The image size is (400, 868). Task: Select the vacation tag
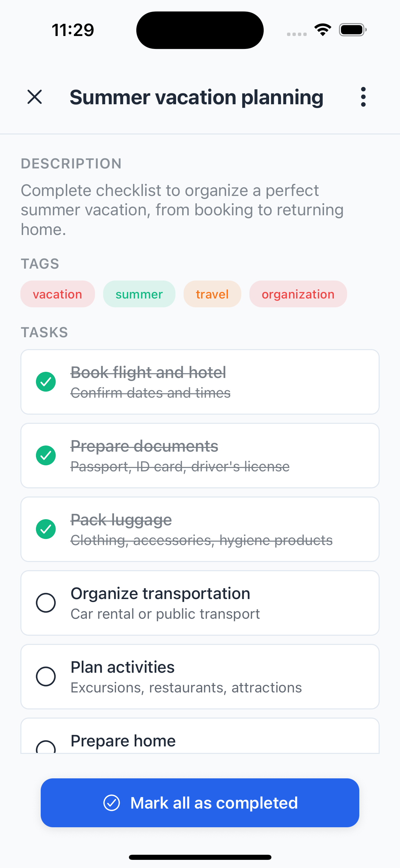57,294
